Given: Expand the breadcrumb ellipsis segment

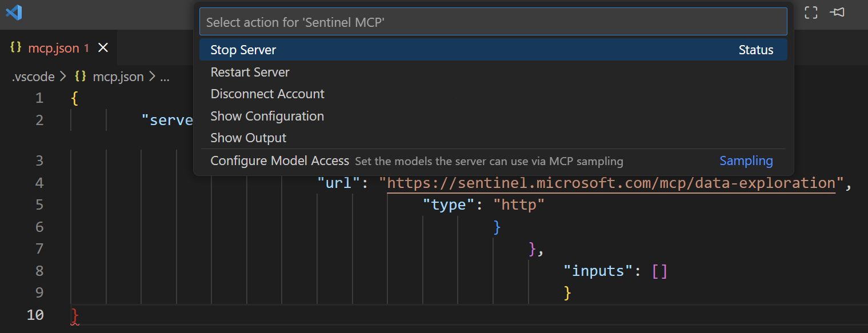Looking at the screenshot, I should pos(165,77).
